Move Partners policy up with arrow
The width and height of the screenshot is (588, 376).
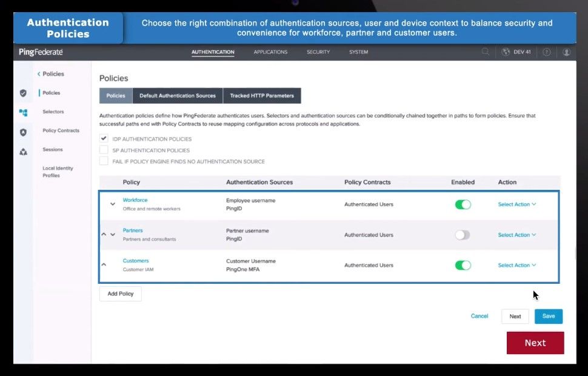104,234
